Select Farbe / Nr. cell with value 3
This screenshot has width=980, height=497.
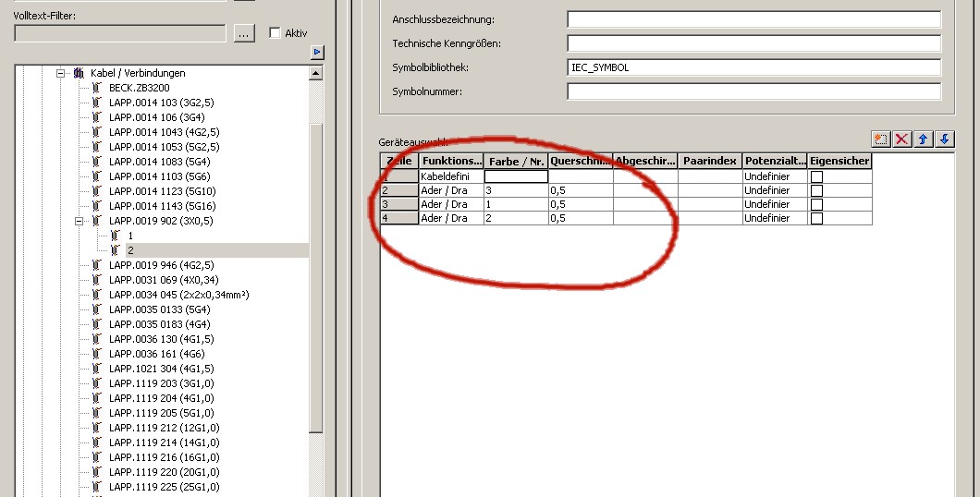pyautogui.click(x=516, y=190)
